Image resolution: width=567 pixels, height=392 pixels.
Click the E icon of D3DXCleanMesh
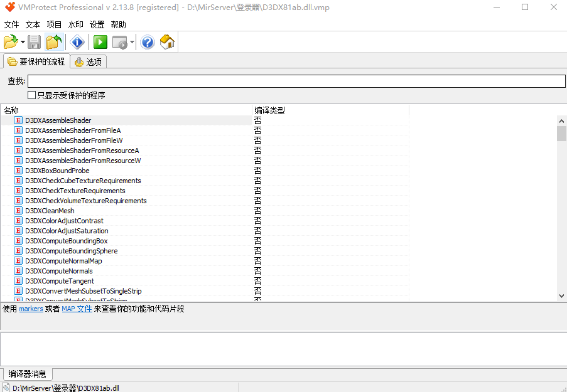point(18,210)
